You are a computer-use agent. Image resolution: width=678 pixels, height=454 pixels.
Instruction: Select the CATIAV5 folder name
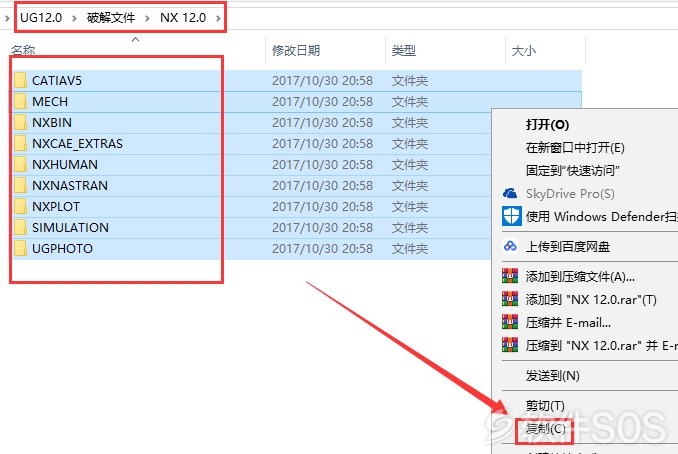pos(57,80)
